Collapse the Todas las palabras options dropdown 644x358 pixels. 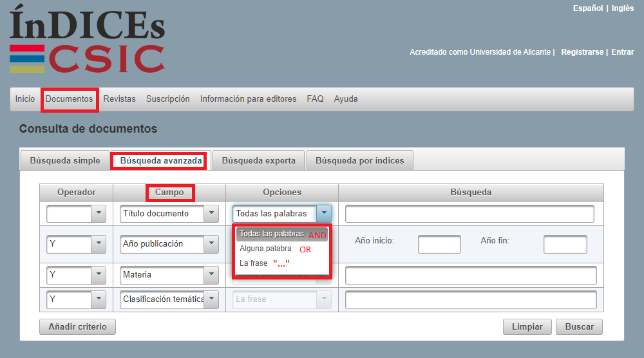[282, 214]
